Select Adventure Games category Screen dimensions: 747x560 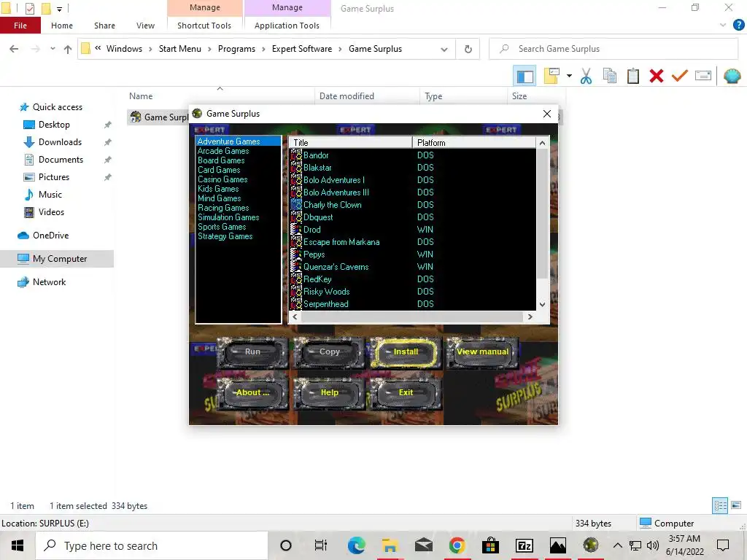click(x=239, y=141)
